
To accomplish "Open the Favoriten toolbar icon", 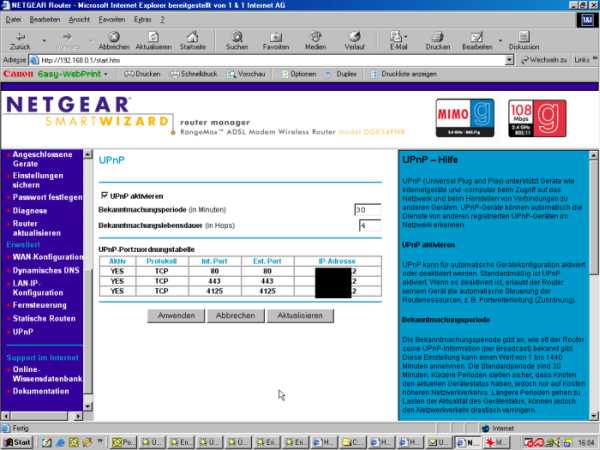I will click(x=276, y=41).
